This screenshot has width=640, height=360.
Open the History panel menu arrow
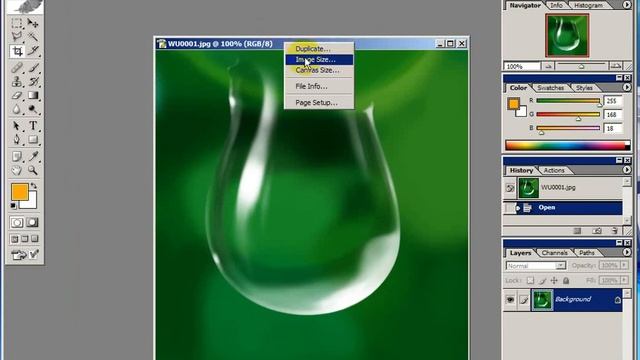click(x=627, y=170)
